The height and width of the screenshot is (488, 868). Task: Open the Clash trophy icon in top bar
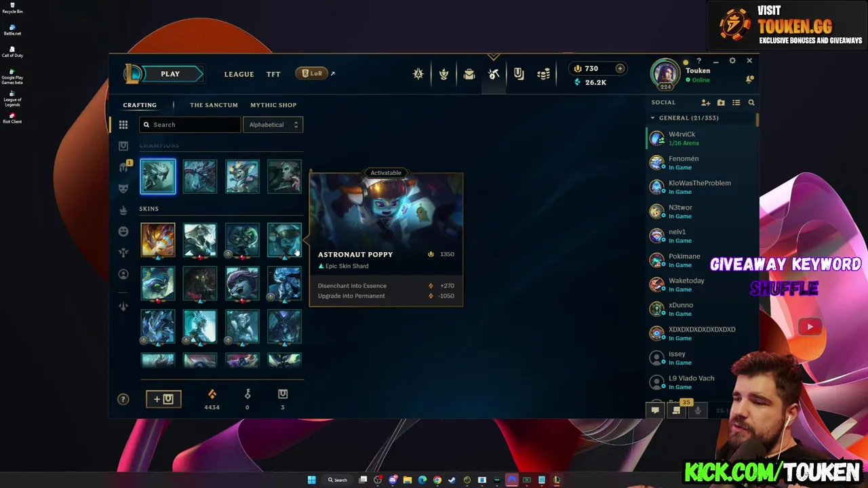click(418, 74)
